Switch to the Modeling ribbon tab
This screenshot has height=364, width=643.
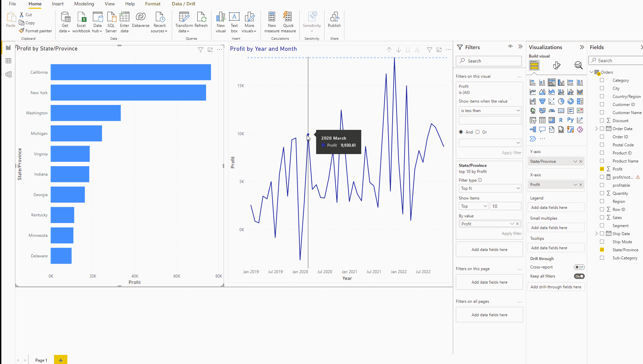(x=84, y=4)
